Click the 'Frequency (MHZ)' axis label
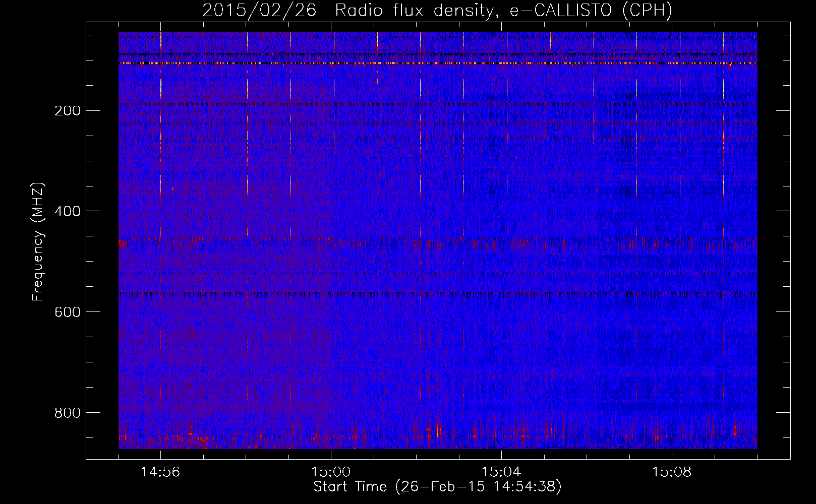Viewport: 816px width, 504px height. (38, 241)
